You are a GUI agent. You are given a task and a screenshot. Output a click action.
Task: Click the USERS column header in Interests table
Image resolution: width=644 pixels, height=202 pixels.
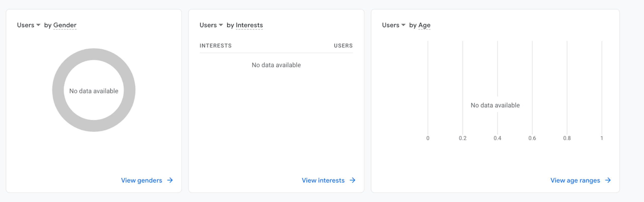coord(343,46)
